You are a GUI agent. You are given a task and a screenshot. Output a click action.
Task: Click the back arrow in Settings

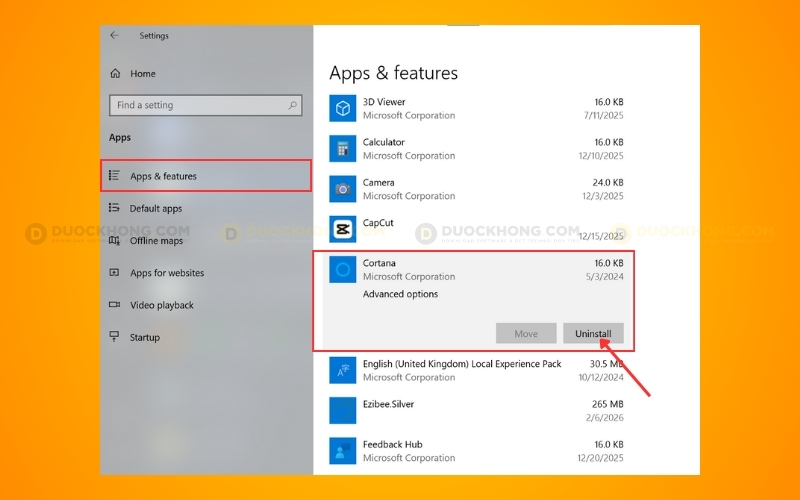[x=114, y=36]
